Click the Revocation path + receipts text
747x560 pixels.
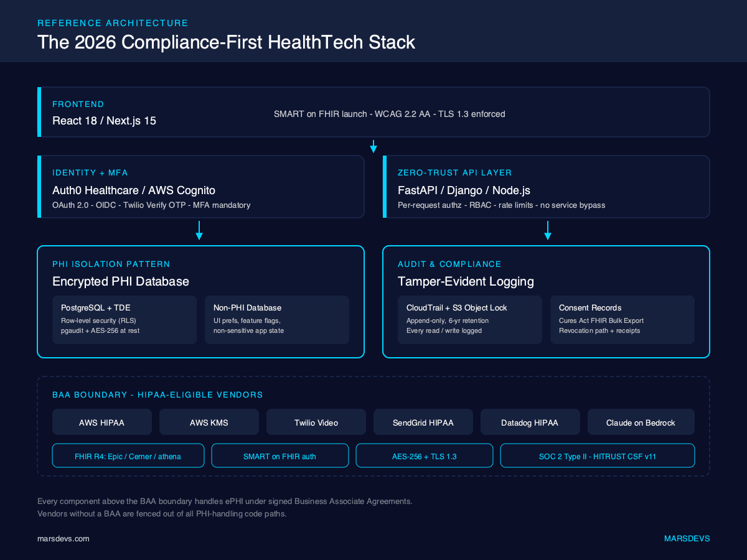(599, 330)
